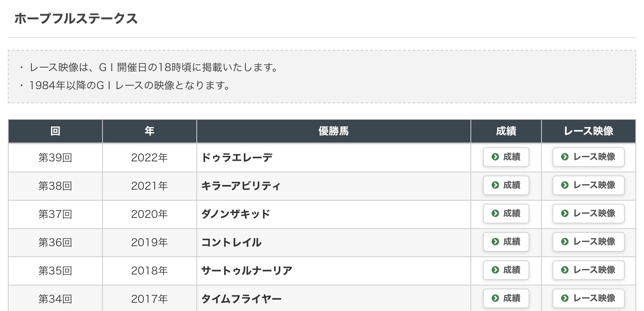Click arrow icon in 2017 成績 button
Image resolution: width=644 pixels, height=311 pixels.
pyautogui.click(x=495, y=298)
